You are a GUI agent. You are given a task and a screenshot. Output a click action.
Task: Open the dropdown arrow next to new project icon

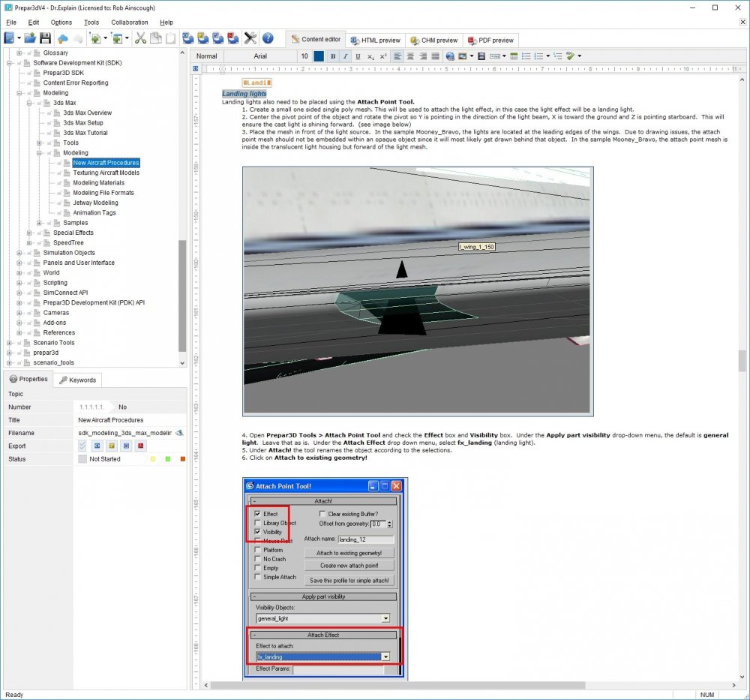[x=19, y=38]
